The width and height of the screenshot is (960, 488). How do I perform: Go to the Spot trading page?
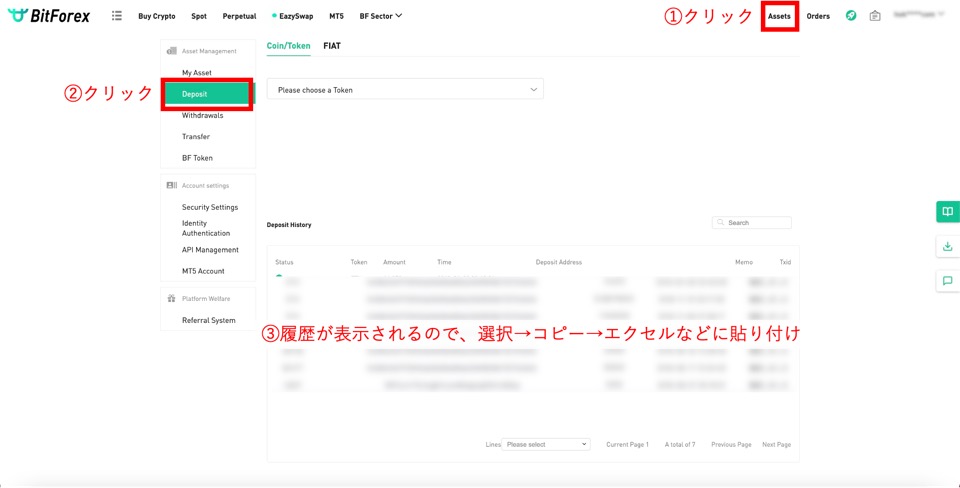[x=199, y=17]
